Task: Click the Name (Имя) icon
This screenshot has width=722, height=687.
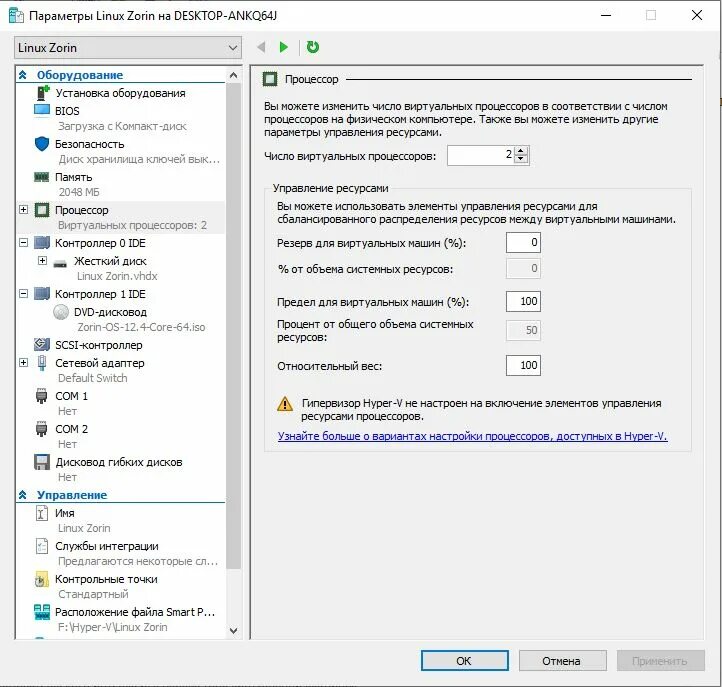Action: tap(41, 513)
